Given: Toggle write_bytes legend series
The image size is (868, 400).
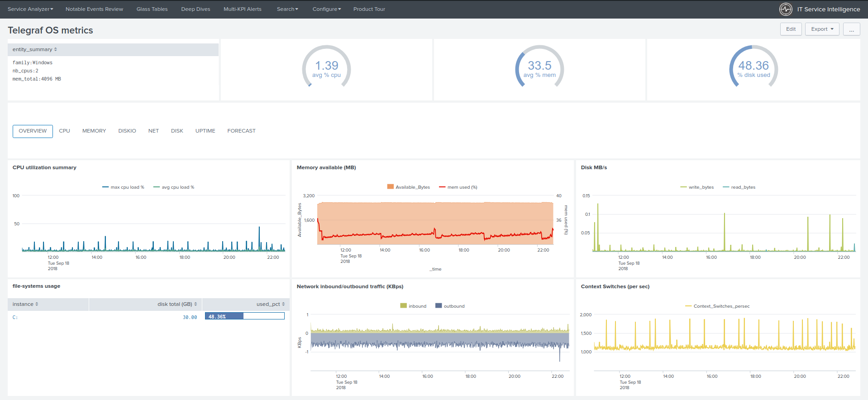Looking at the screenshot, I should [x=697, y=187].
